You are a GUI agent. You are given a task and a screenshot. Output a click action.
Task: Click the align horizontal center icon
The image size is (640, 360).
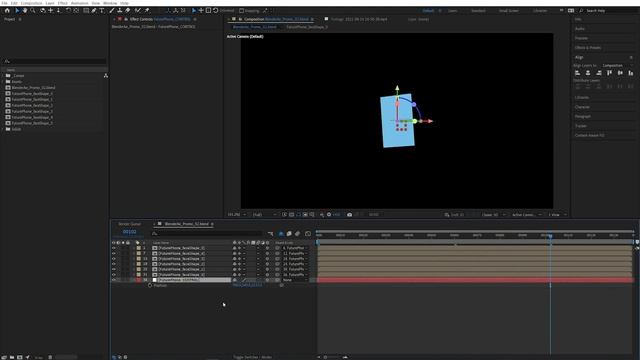[x=588, y=73]
